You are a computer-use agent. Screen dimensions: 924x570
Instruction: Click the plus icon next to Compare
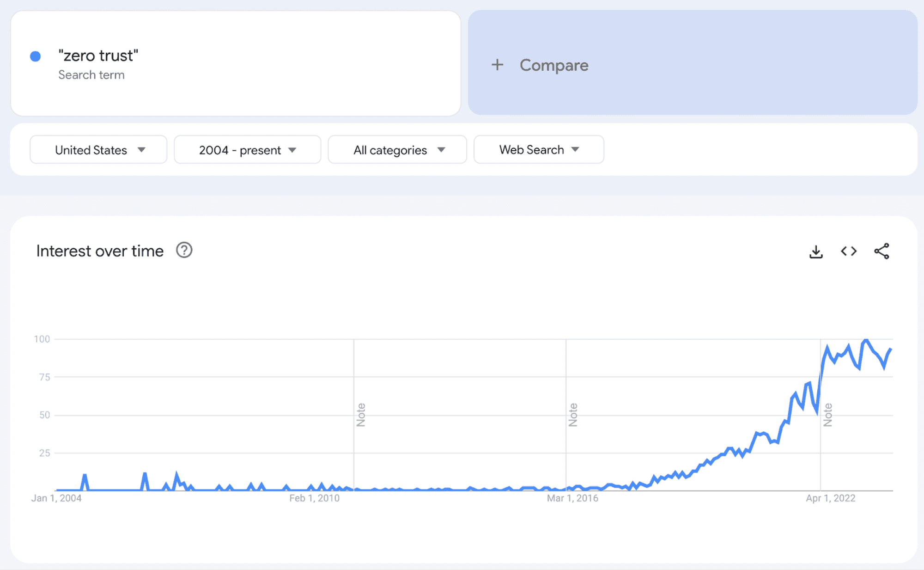pos(498,65)
